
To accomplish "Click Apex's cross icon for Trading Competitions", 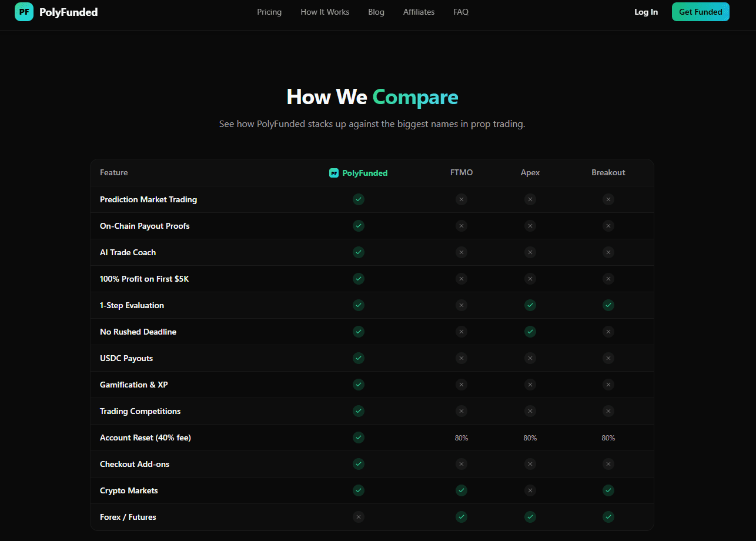I will (x=530, y=411).
